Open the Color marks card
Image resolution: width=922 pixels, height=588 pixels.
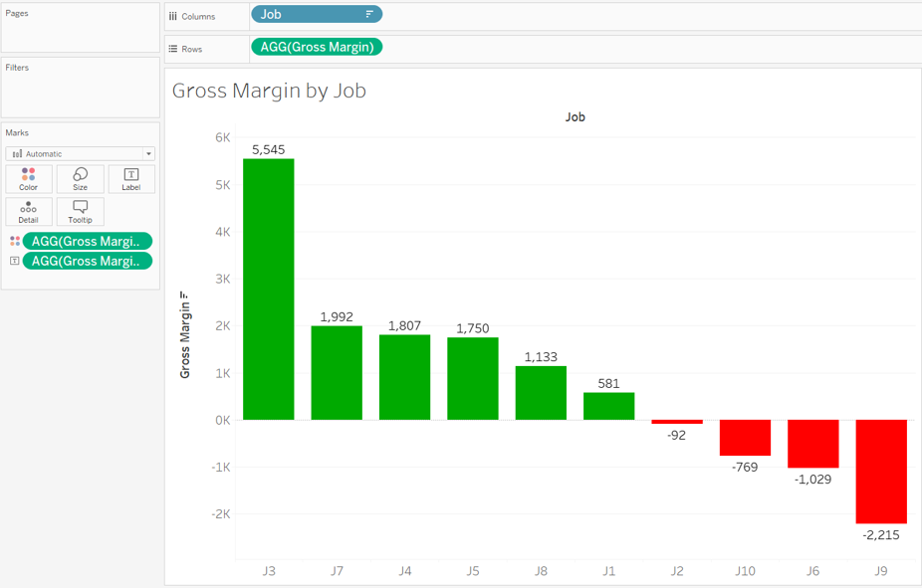(x=28, y=179)
